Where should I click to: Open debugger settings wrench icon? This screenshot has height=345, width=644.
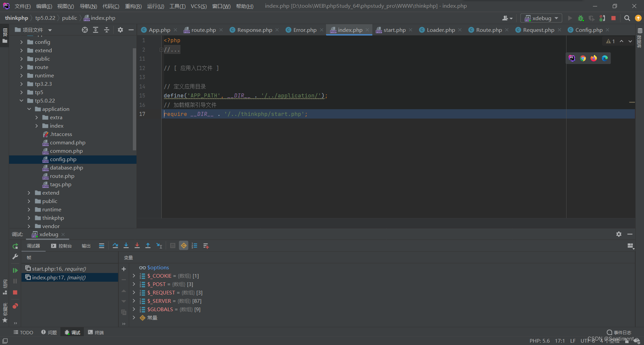(x=15, y=257)
